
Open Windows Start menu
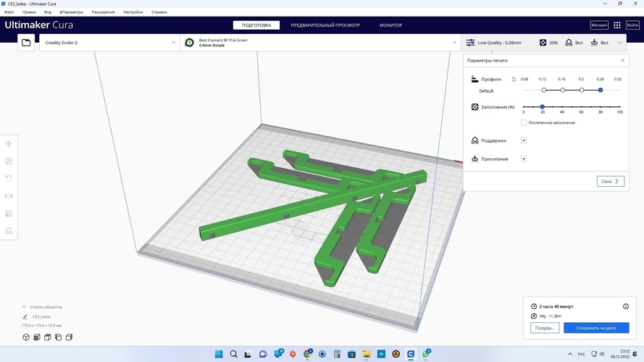pyautogui.click(x=219, y=354)
